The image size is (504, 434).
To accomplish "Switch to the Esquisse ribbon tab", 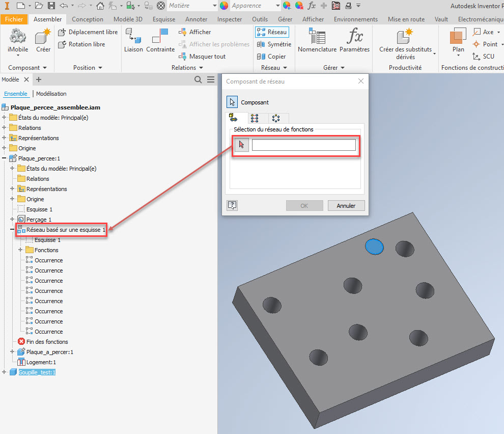I will [163, 19].
